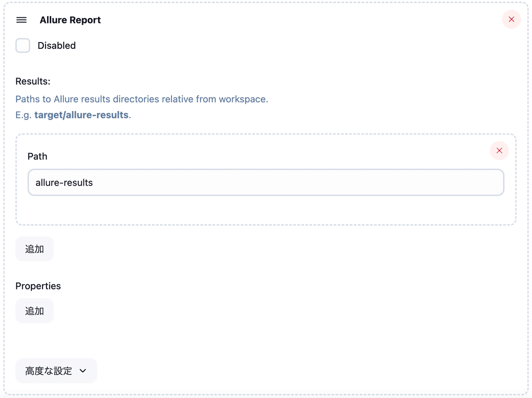Toggle the Disabled checkbox
This screenshot has height=398, width=532.
pos(23,46)
